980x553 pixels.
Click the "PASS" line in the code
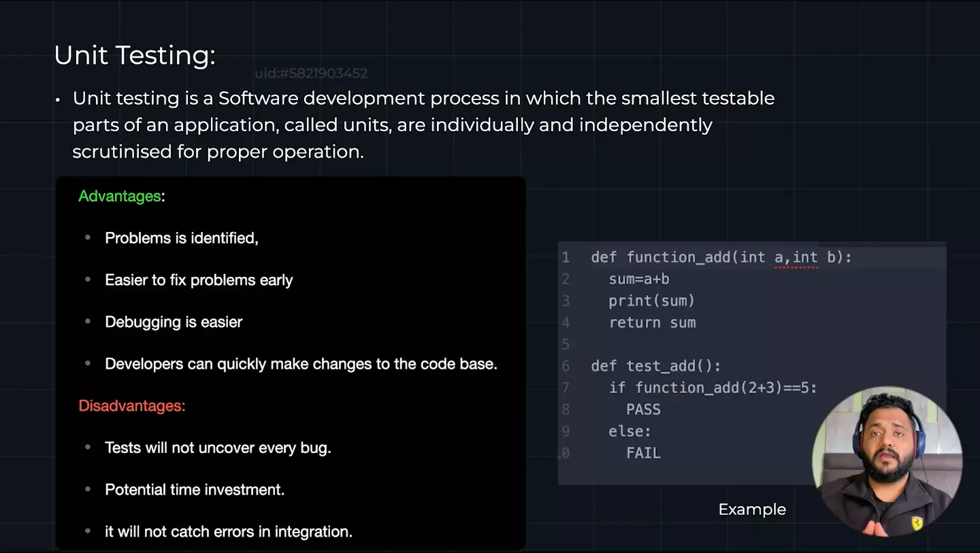pyautogui.click(x=643, y=409)
